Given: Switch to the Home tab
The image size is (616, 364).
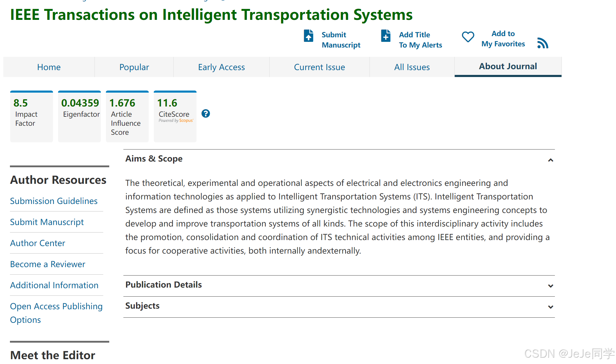Looking at the screenshot, I should tap(49, 67).
